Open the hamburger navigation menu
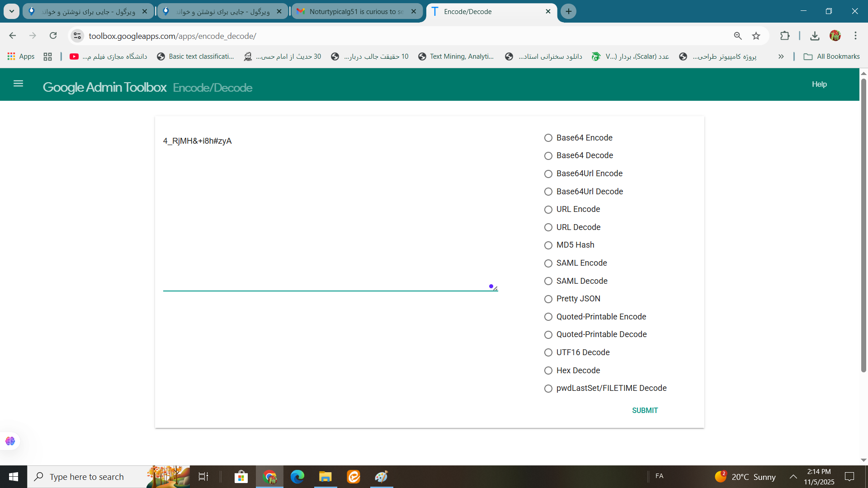 (18, 84)
